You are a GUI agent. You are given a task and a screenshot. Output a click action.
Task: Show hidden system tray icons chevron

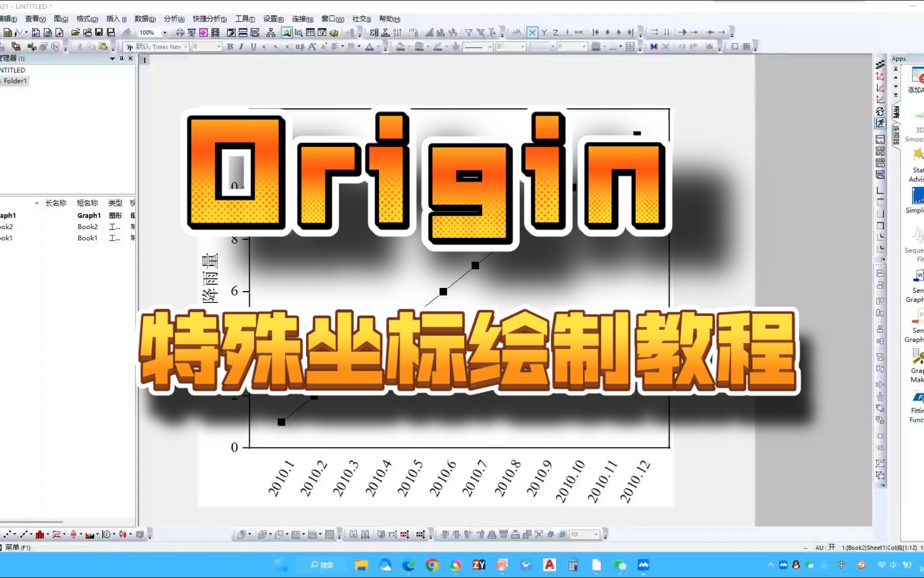pos(770,565)
